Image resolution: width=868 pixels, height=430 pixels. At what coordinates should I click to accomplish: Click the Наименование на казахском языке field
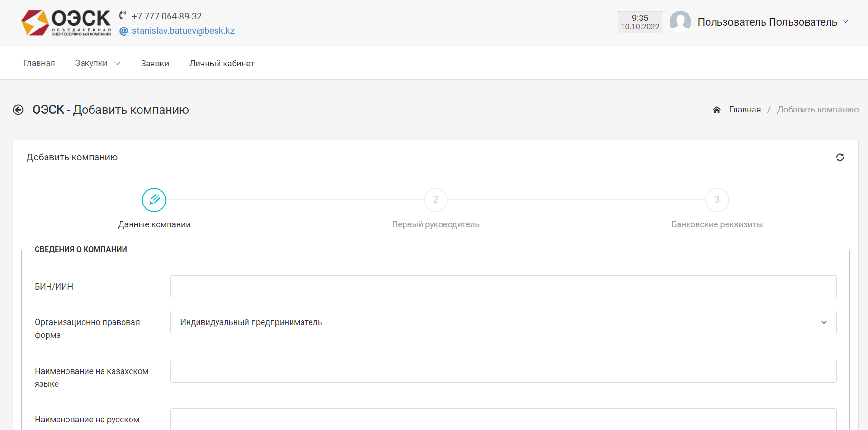coord(503,371)
